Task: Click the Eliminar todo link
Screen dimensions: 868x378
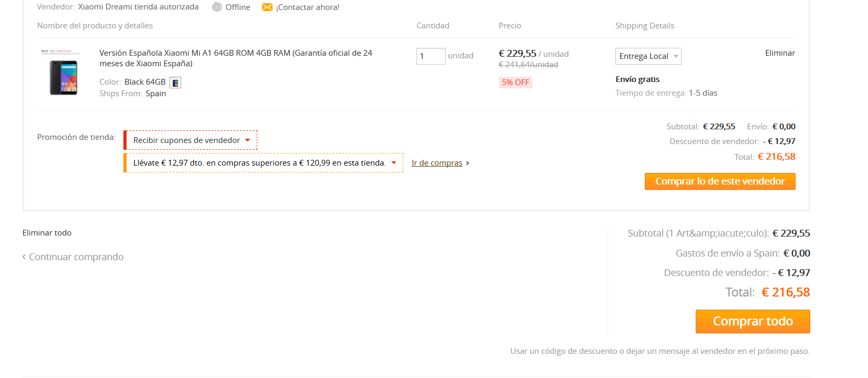Action: pyautogui.click(x=47, y=233)
